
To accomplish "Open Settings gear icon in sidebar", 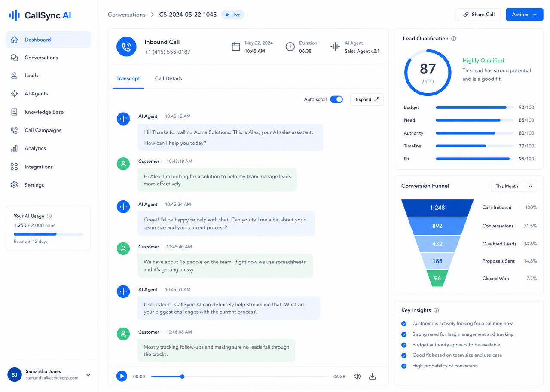I will pos(14,185).
